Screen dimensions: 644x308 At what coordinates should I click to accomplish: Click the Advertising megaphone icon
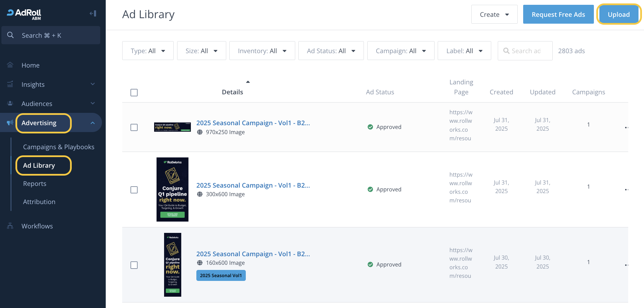point(10,123)
